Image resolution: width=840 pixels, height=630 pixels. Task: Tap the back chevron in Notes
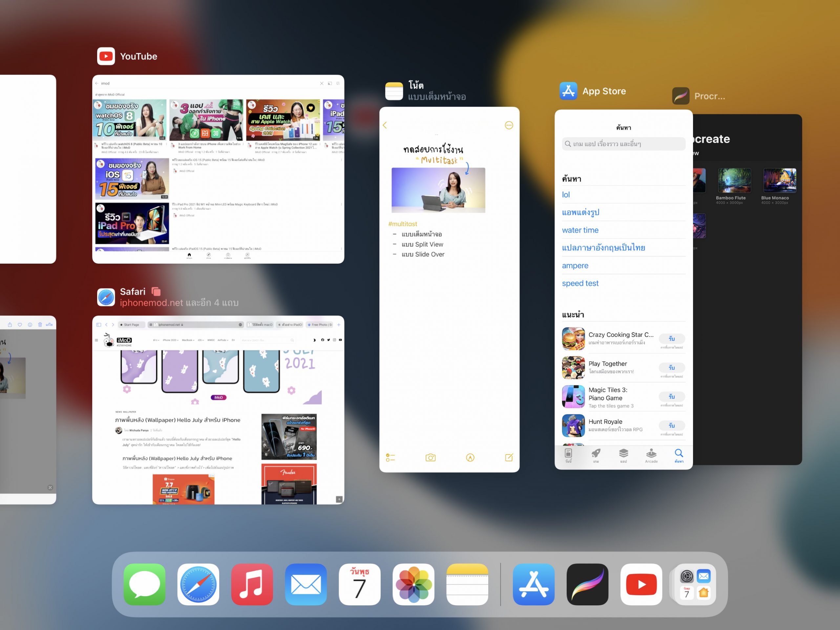click(385, 125)
